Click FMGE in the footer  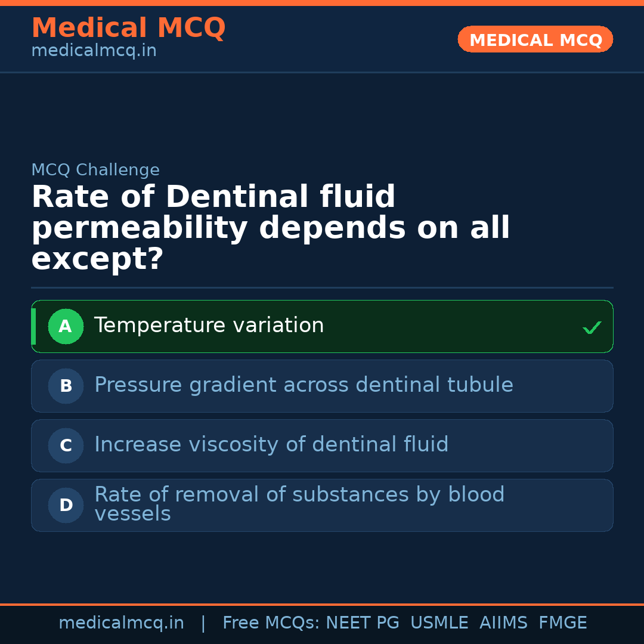pos(563,623)
